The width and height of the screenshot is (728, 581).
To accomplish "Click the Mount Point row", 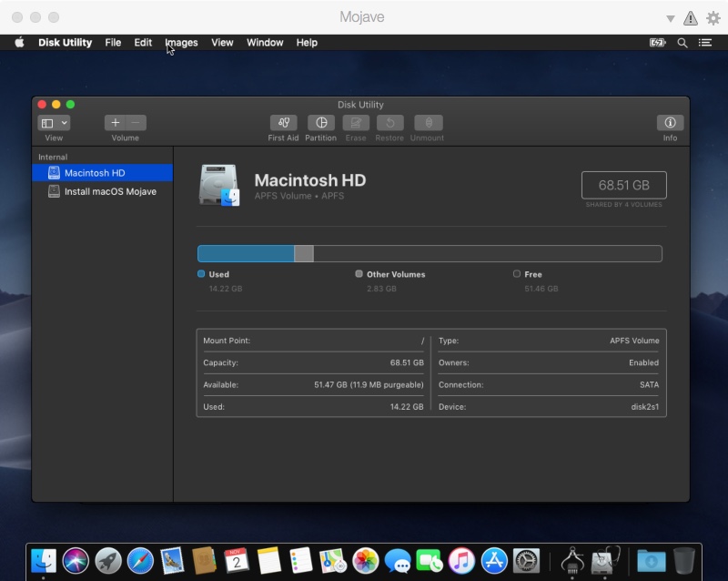I will [x=313, y=341].
